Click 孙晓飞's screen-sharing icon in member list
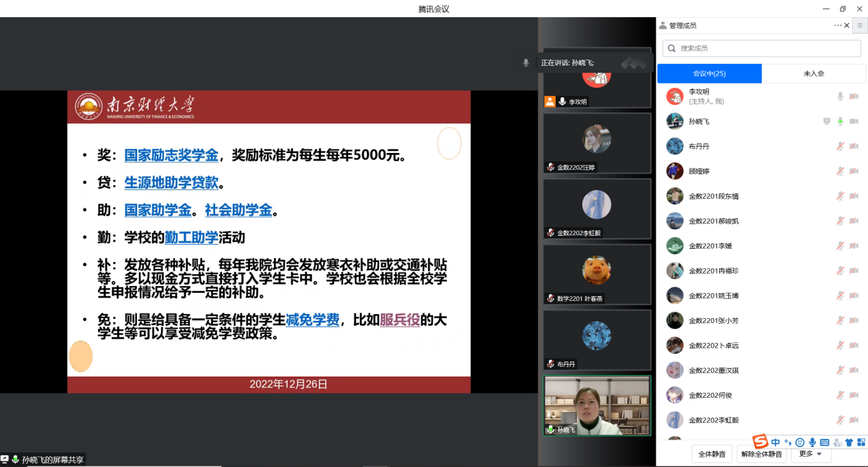The image size is (868, 467). (827, 121)
